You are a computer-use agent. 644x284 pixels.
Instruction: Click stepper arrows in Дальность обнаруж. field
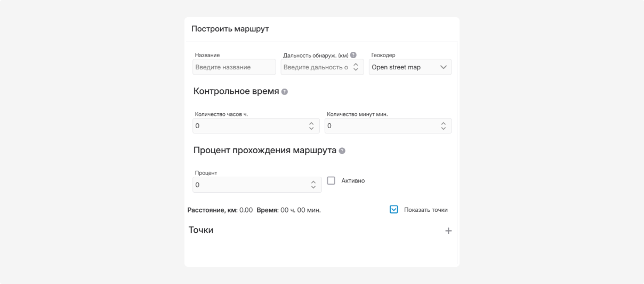click(356, 67)
